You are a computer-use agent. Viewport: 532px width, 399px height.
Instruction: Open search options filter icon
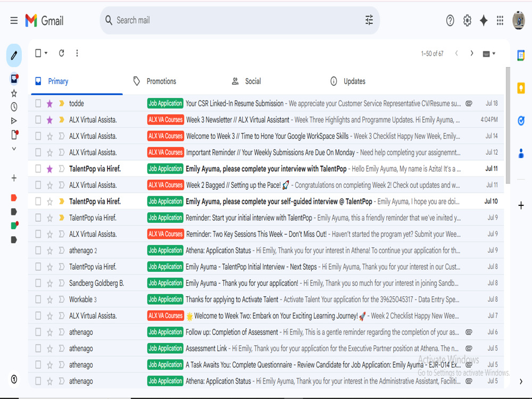369,20
